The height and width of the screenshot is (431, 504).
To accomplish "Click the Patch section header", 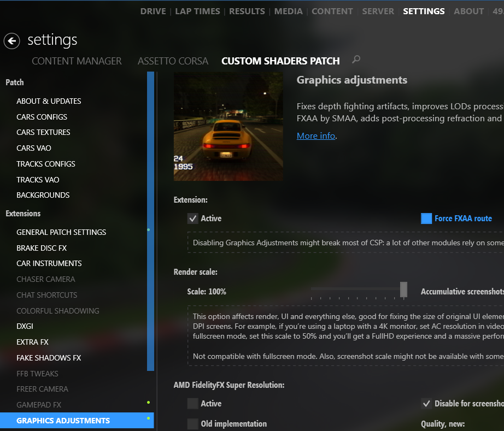I will point(14,82).
